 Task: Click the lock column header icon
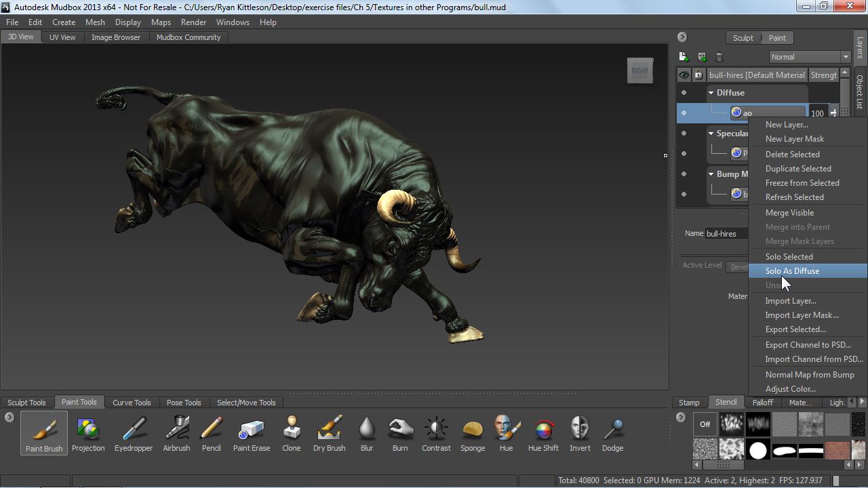(x=698, y=75)
